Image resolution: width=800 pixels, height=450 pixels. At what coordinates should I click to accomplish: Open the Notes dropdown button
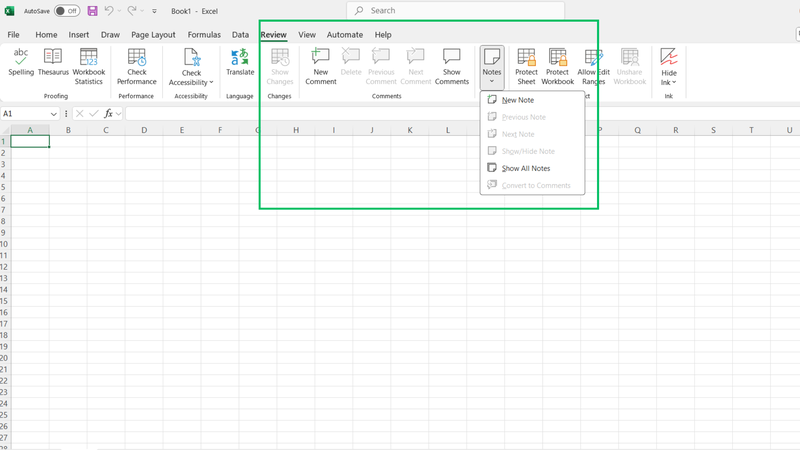click(492, 67)
